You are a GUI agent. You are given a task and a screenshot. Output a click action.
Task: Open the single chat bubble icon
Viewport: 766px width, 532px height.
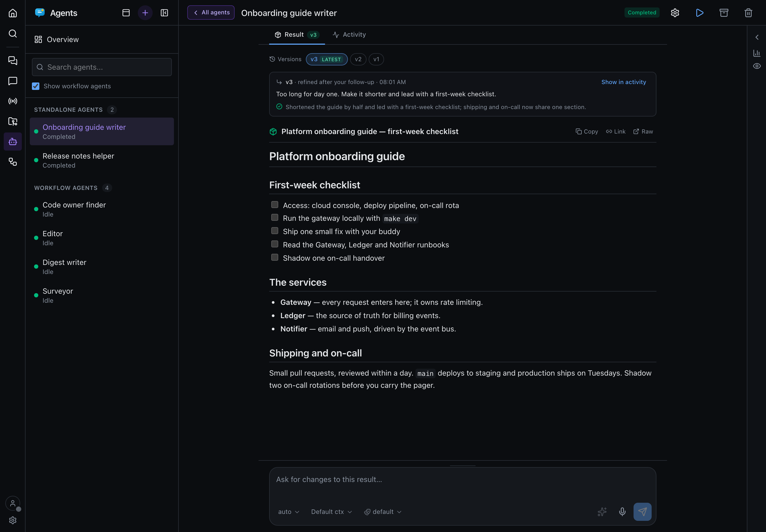(13, 81)
